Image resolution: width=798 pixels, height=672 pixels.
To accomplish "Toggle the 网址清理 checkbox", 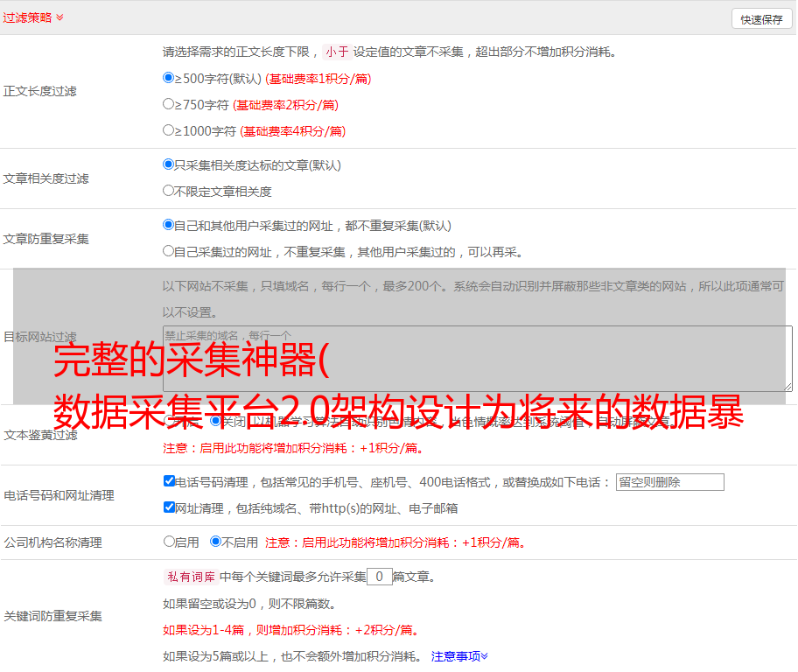I will (169, 507).
